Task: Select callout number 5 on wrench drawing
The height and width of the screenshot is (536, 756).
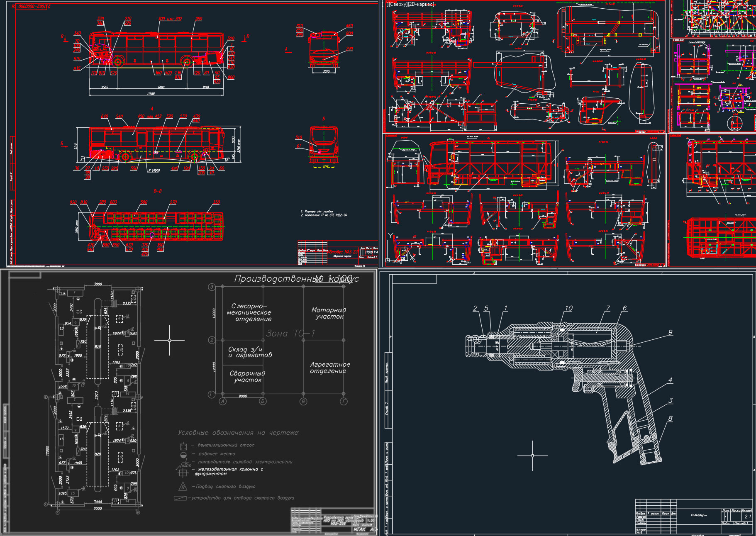Action: click(x=486, y=308)
